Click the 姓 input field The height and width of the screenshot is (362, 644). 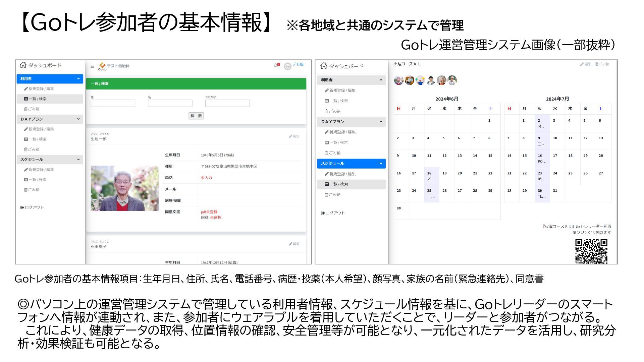pos(113,103)
